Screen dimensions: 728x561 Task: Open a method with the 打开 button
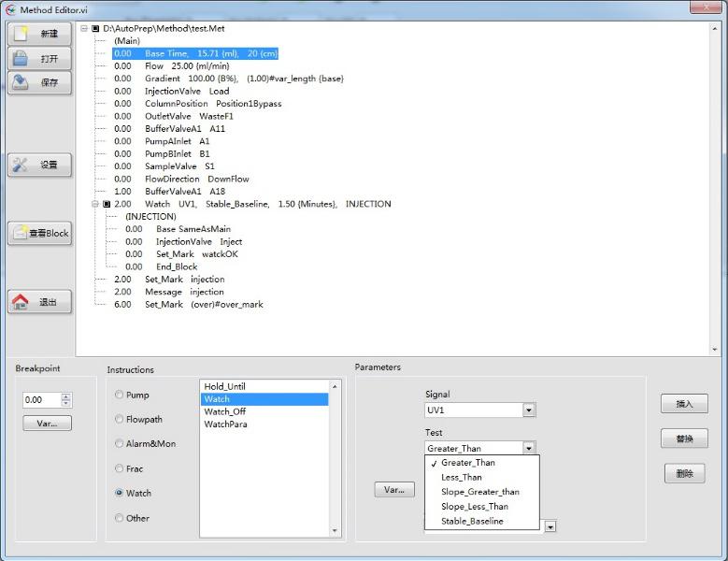(x=39, y=59)
